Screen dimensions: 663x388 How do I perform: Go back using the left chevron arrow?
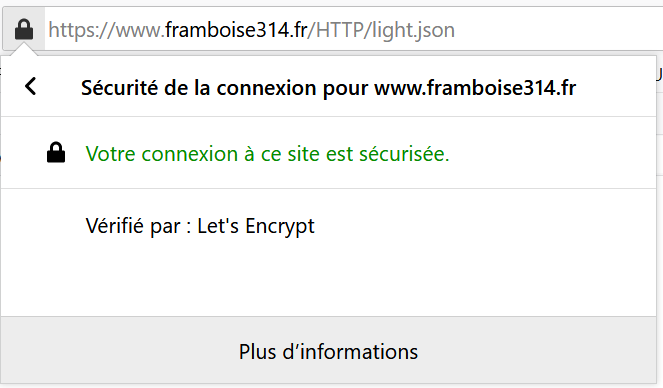tap(30, 87)
